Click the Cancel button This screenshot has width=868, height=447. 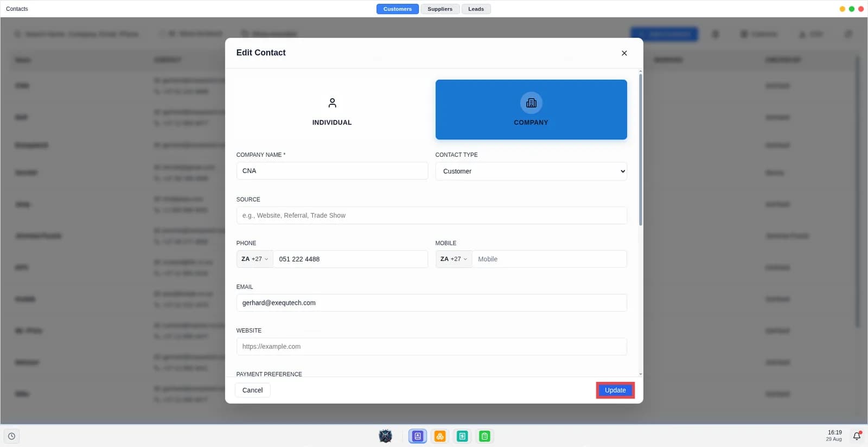pos(252,390)
